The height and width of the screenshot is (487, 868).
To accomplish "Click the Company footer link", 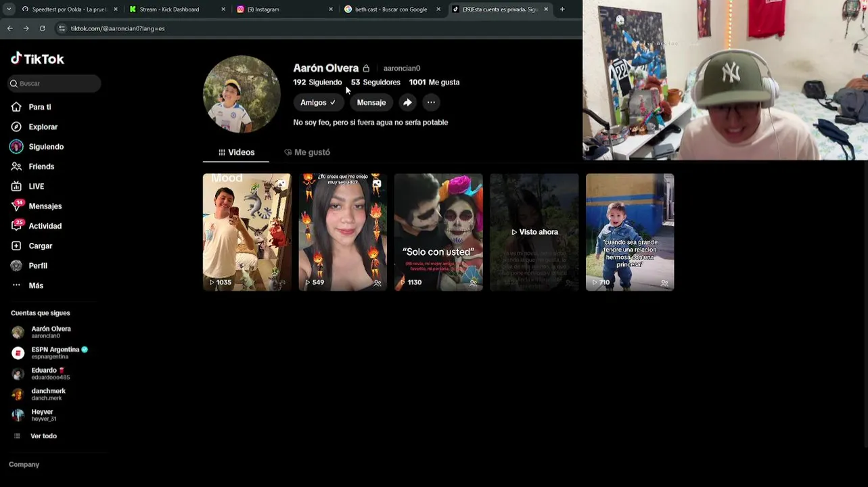I will coord(24,465).
